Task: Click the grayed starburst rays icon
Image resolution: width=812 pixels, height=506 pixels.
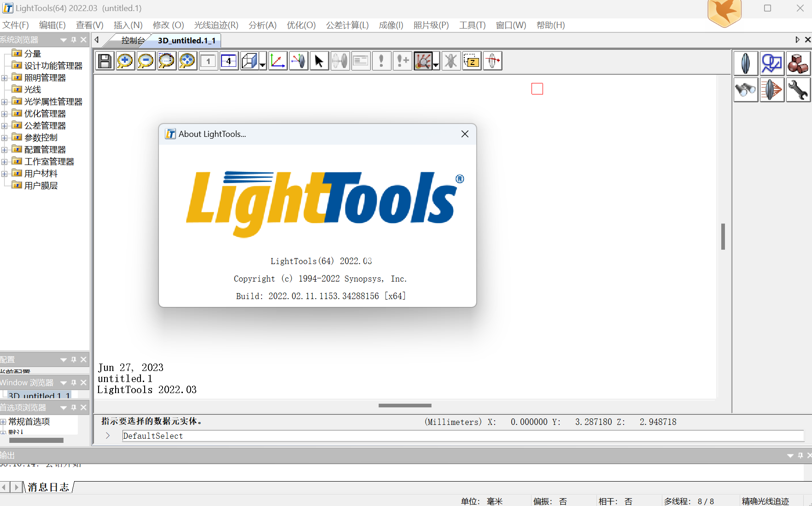Action: (451, 61)
